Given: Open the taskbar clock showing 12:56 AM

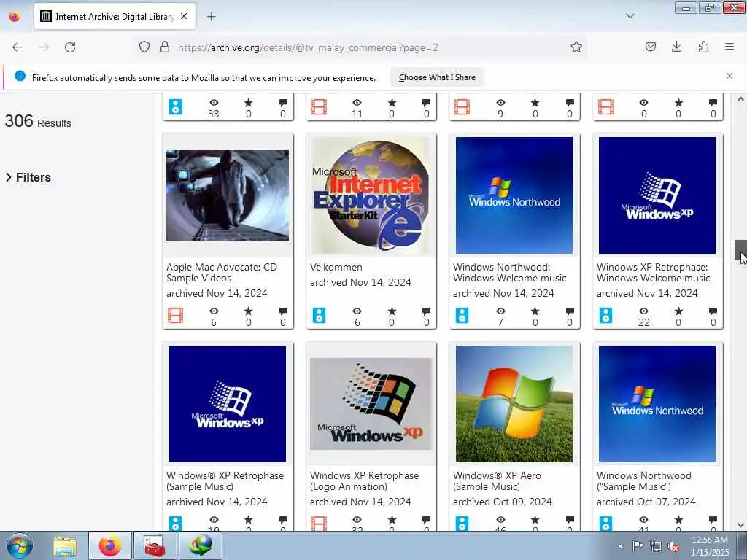Looking at the screenshot, I should tap(709, 546).
